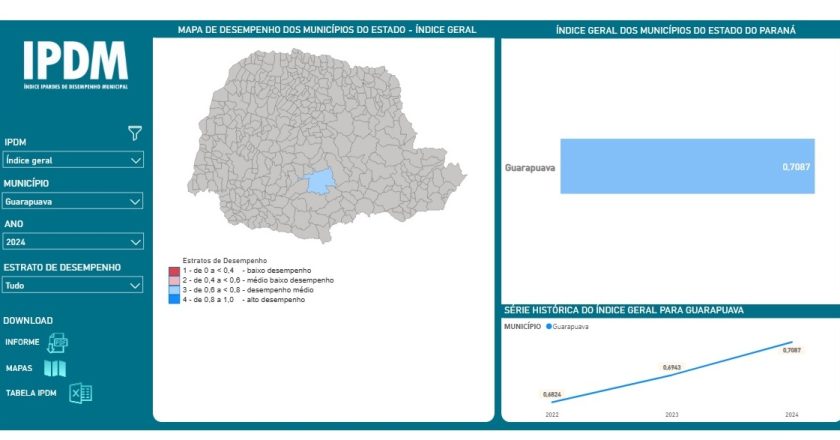Screen dimensions: 840x440
Task: Click the 2024 axis label on chart
Action: (791, 415)
